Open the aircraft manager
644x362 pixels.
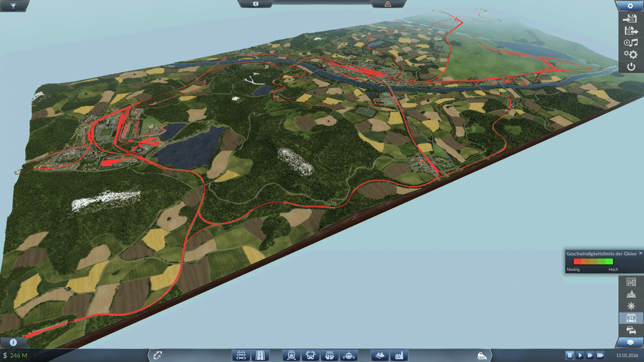point(349,355)
